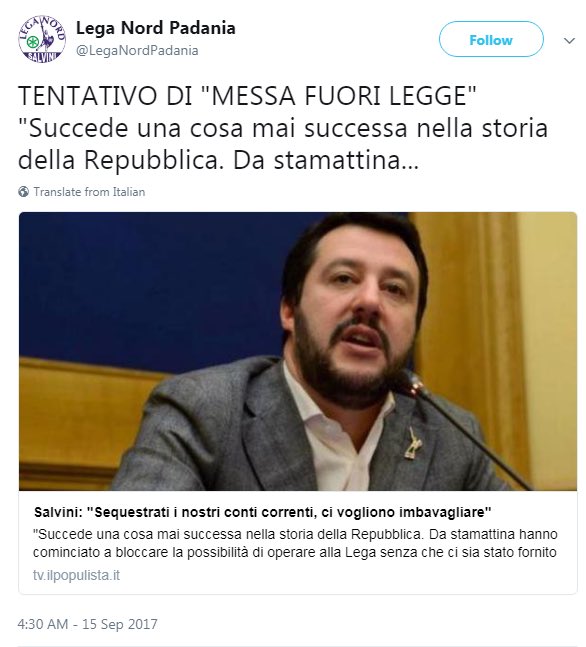Click the tv.ilpopulista.it source domain

click(x=76, y=575)
